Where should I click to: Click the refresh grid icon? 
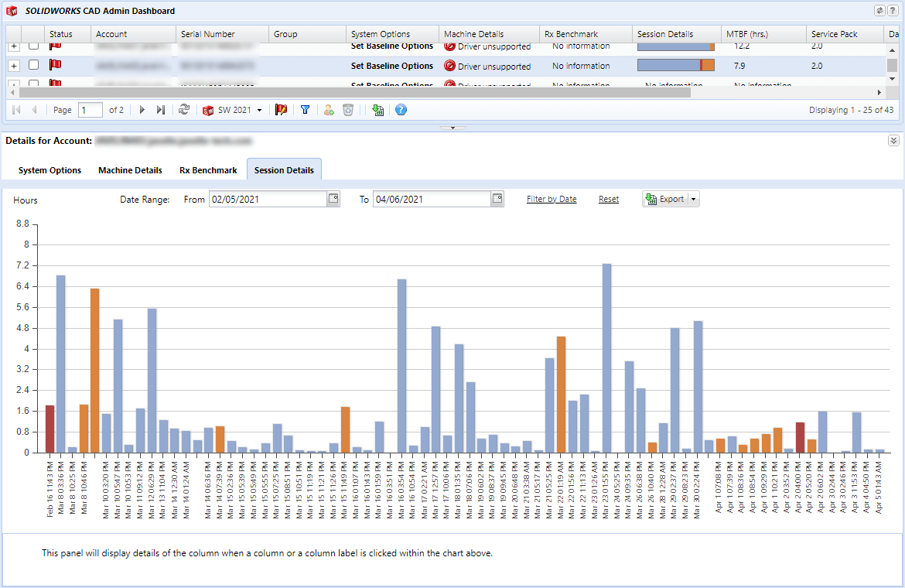tap(183, 110)
